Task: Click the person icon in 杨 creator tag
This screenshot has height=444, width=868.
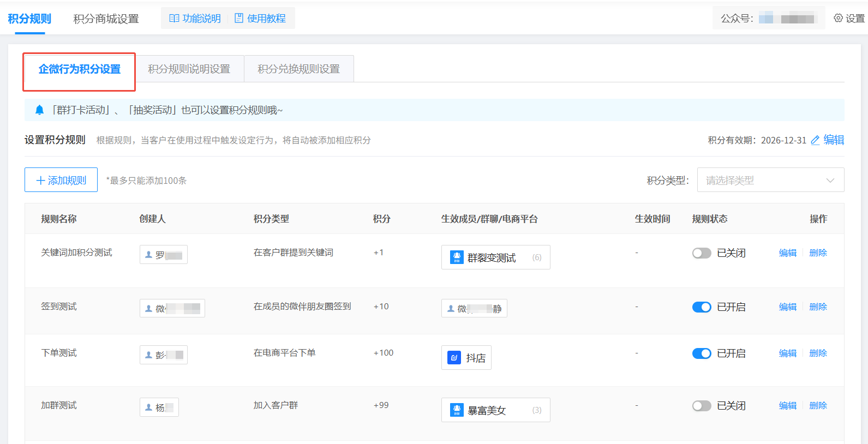Action: [x=148, y=407]
